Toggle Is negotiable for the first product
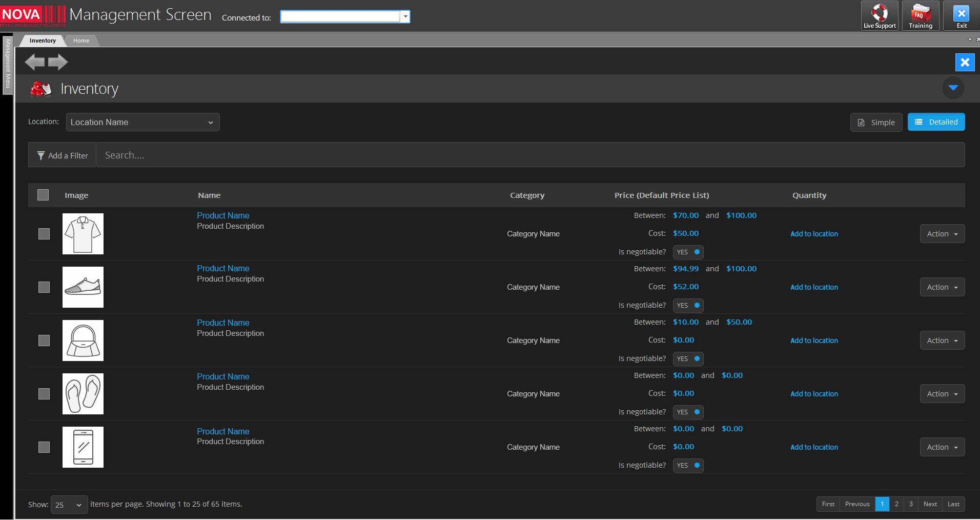 click(x=688, y=252)
